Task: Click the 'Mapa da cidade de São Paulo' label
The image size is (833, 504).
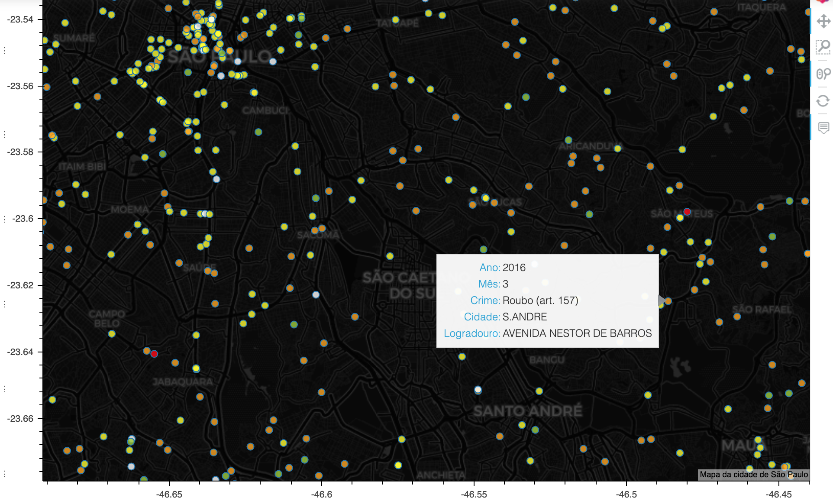Action: 754,475
